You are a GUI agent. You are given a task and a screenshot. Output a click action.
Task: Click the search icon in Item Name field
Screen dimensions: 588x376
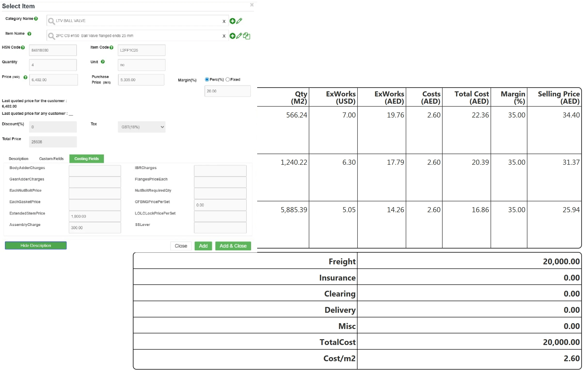click(51, 36)
